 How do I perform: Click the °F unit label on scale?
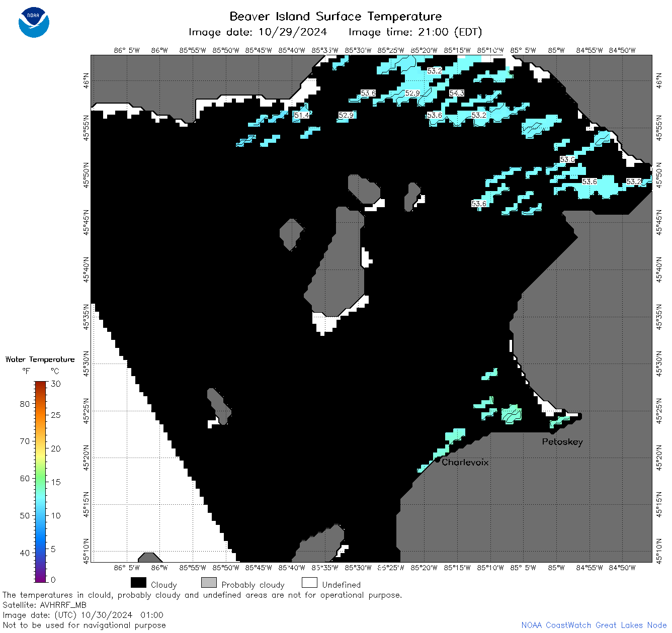click(x=26, y=371)
